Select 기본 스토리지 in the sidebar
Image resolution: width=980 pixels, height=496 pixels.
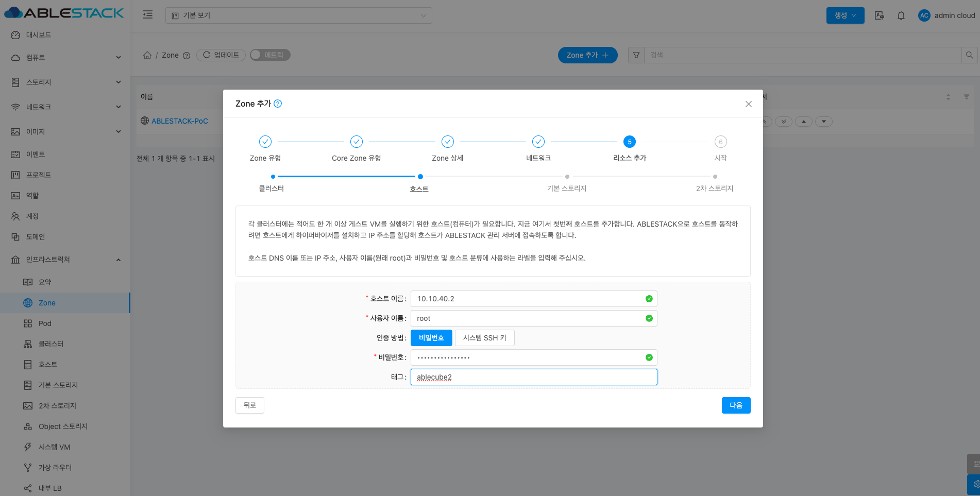click(65, 385)
